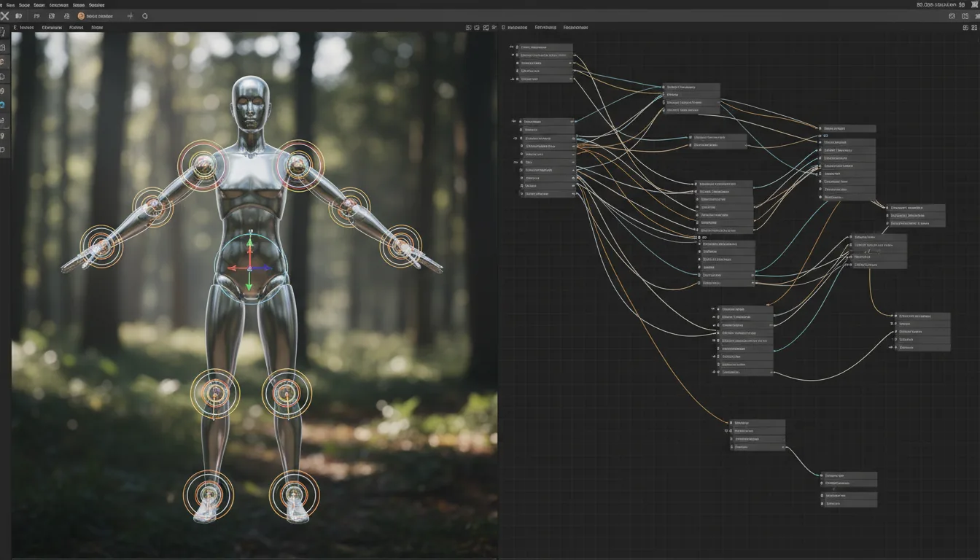Click the X tool icon atop the left toolbar
Viewport: 980px width, 560px height.
point(4,15)
